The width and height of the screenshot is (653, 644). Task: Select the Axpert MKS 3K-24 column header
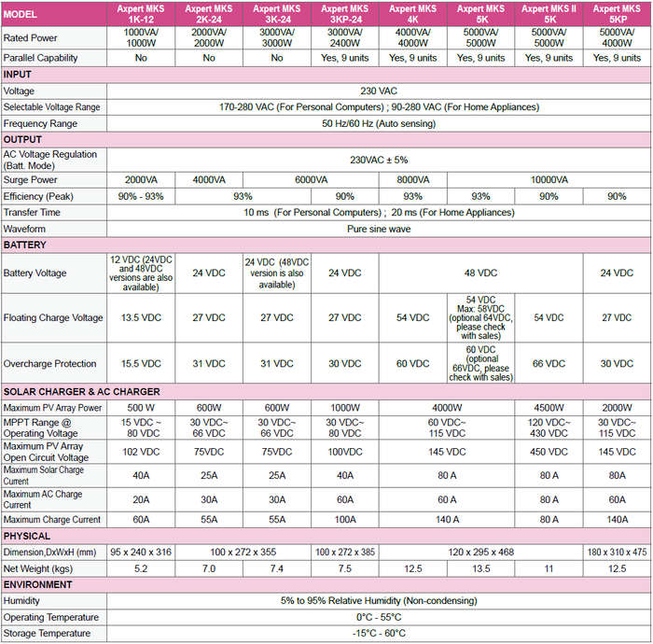click(x=276, y=14)
